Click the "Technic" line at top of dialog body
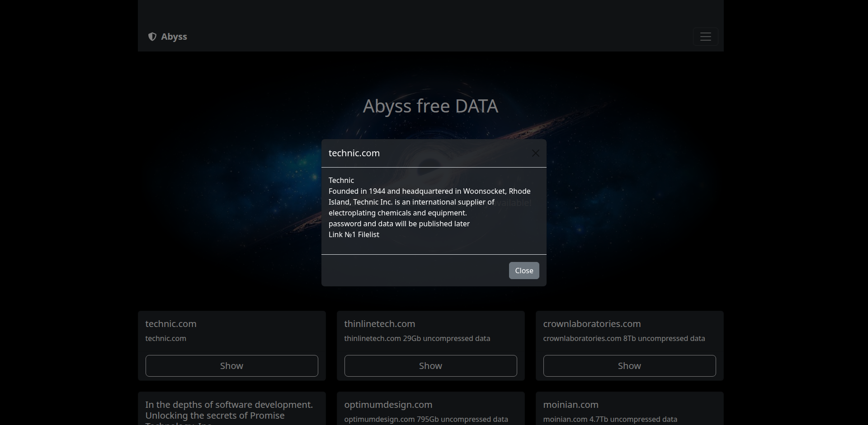 (341, 180)
